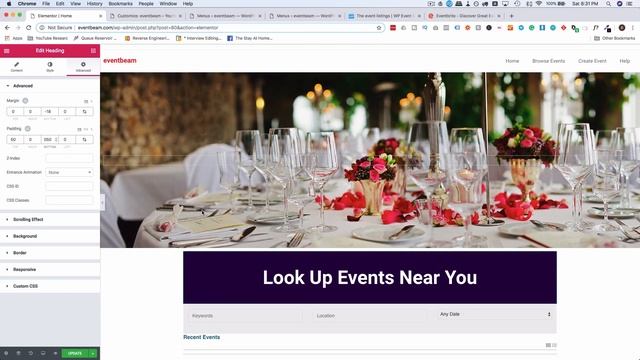This screenshot has width=640, height=360.
Task: Bookmark this page with star icon
Action: 379,28
